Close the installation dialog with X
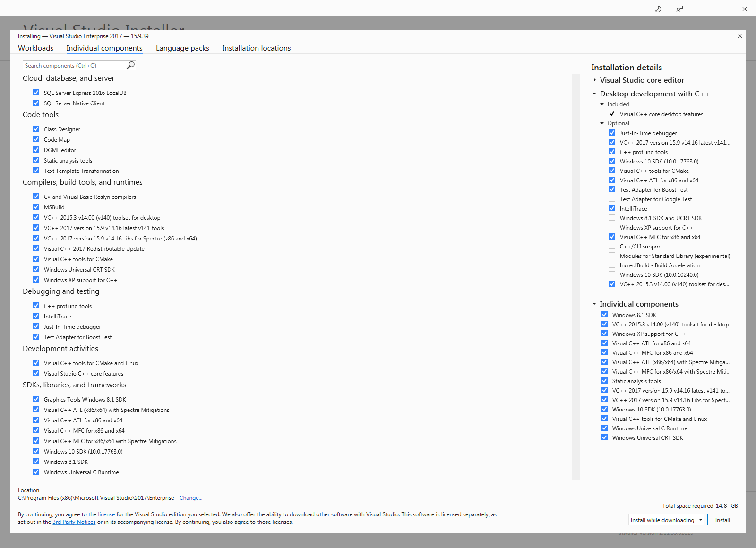756x548 pixels. 740,36
